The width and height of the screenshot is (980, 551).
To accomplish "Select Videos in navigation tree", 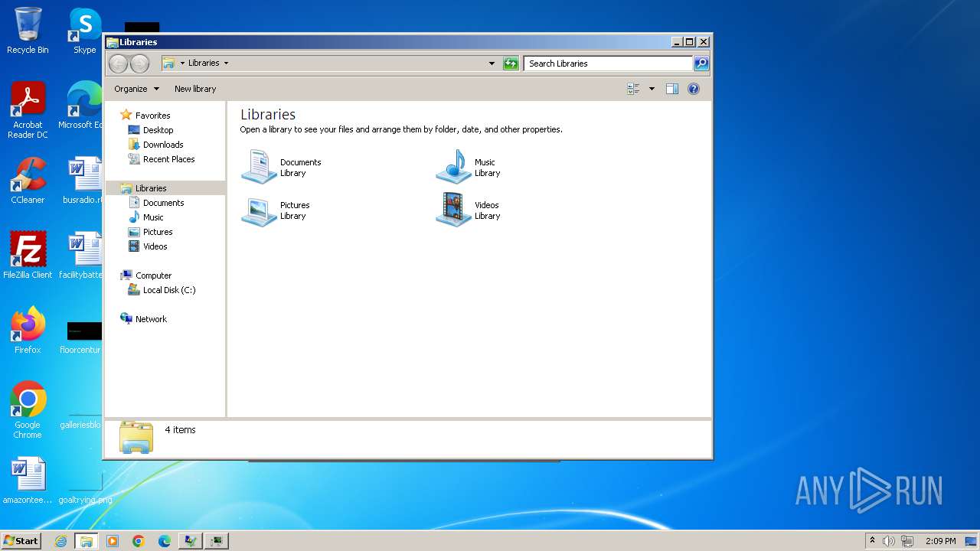I will click(x=155, y=246).
